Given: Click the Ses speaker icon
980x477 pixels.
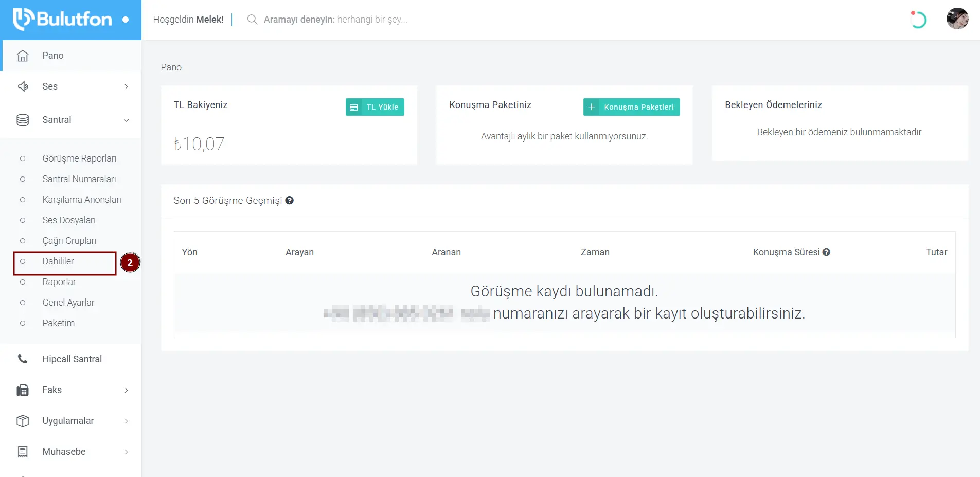Looking at the screenshot, I should [x=23, y=86].
